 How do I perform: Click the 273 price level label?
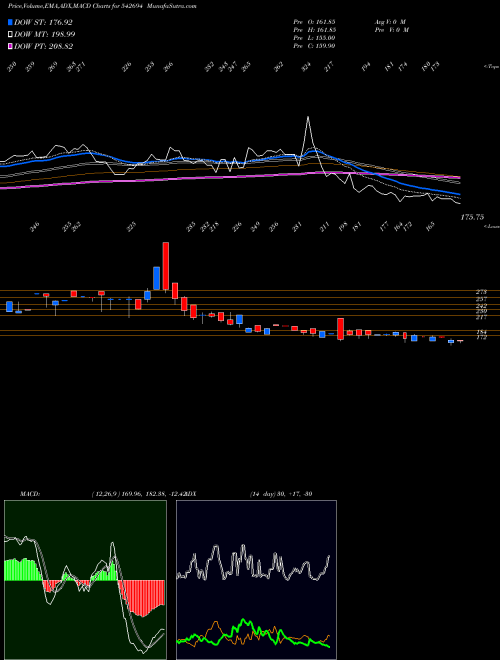coord(481,292)
